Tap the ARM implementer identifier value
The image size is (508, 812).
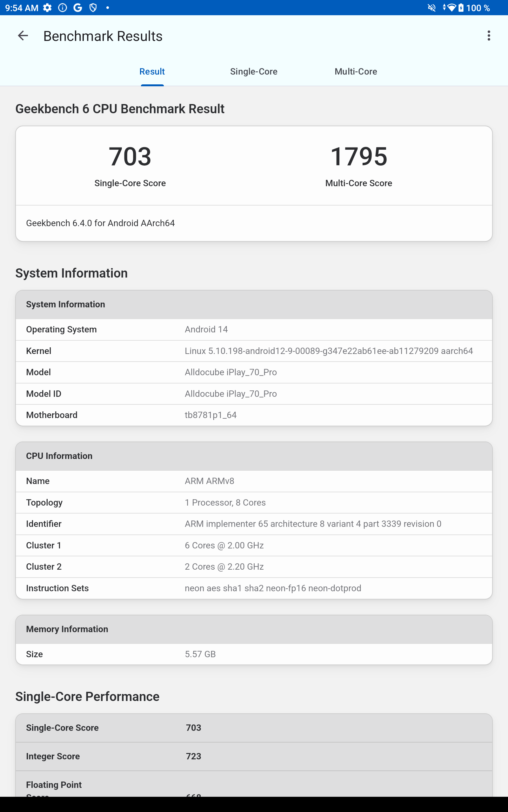coord(313,524)
